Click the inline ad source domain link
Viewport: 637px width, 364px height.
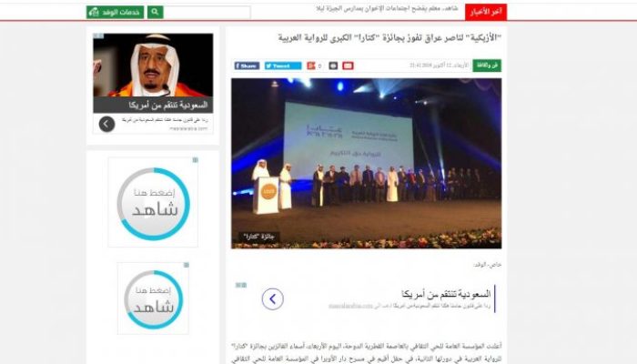(x=350, y=306)
